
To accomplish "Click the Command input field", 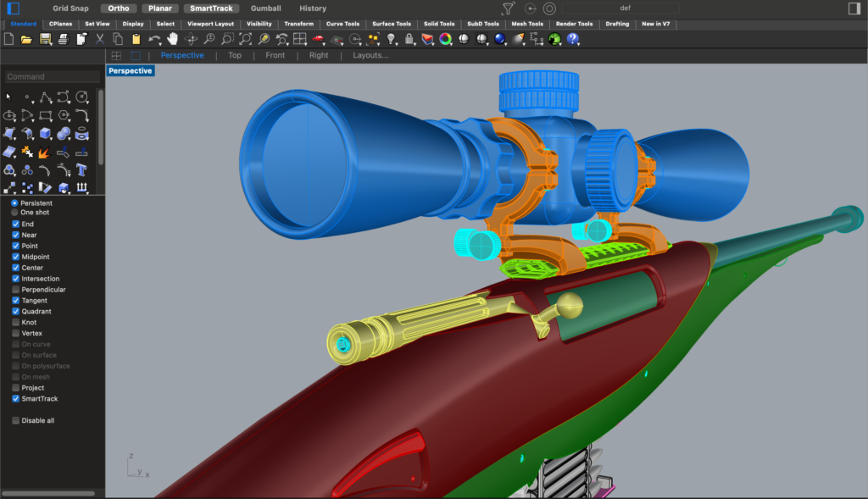I will 51,77.
